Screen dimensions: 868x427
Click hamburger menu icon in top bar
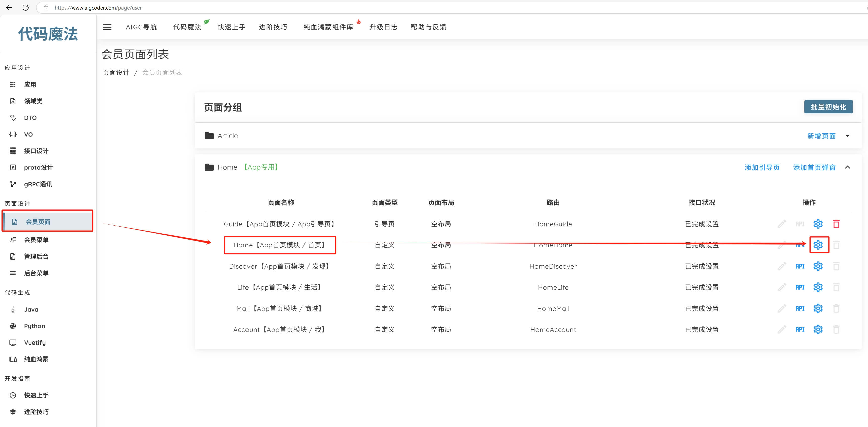(x=107, y=27)
